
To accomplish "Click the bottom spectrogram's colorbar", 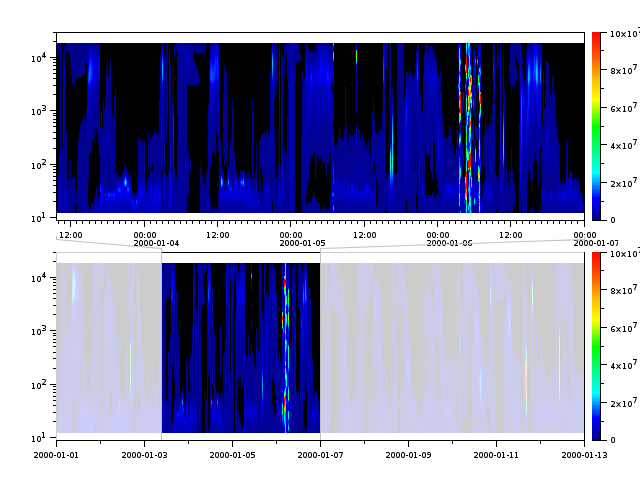I will 596,345.
